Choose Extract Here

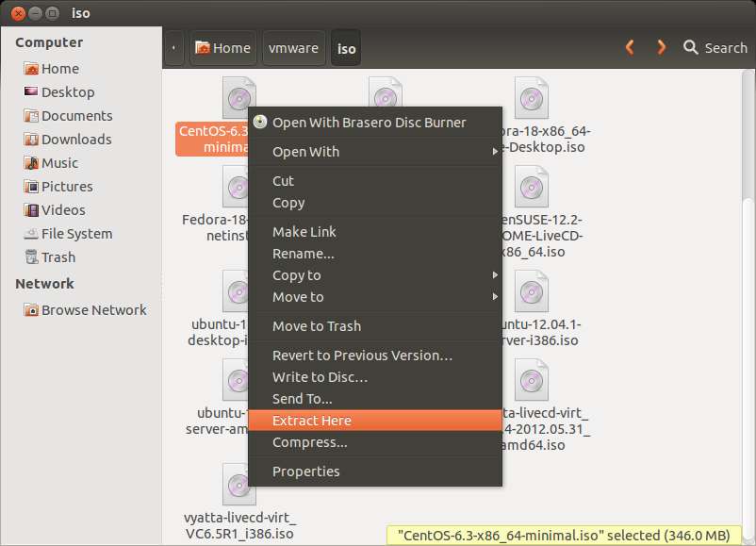375,421
